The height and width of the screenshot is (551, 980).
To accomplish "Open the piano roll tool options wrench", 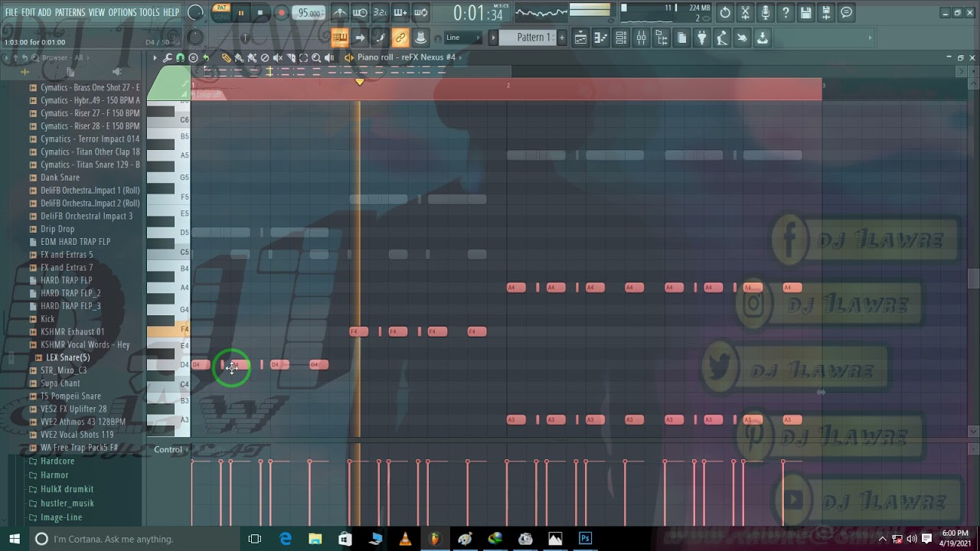I will point(168,57).
